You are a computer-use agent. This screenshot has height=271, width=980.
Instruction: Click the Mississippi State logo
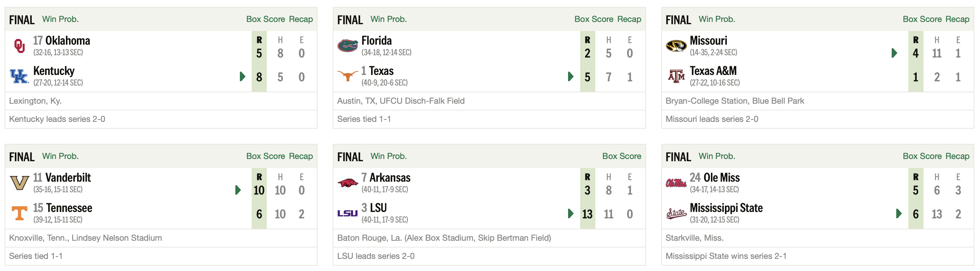point(676,213)
